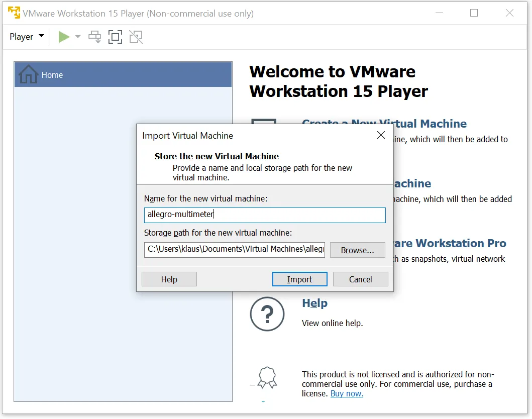Image resolution: width=532 pixels, height=419 pixels.
Task: Click the question mark Help icon
Action: pos(267,315)
